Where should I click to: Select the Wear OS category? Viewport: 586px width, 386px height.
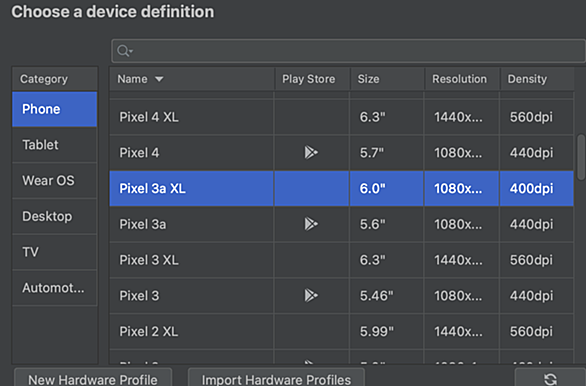tap(55, 180)
